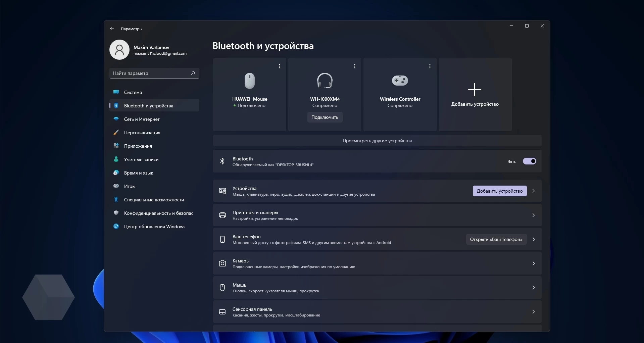Click the HUAWEI Mouse device icon
Screen dimensions: 644x343
pos(250,81)
